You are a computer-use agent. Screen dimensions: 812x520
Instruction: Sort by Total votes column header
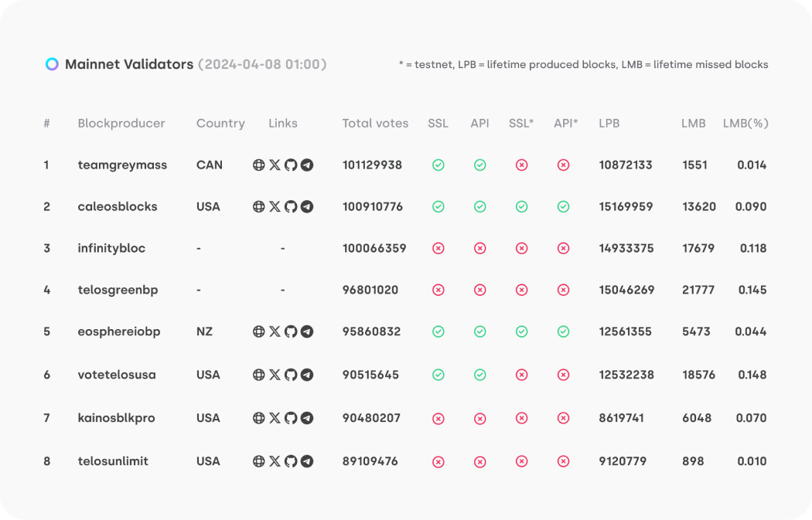375,123
